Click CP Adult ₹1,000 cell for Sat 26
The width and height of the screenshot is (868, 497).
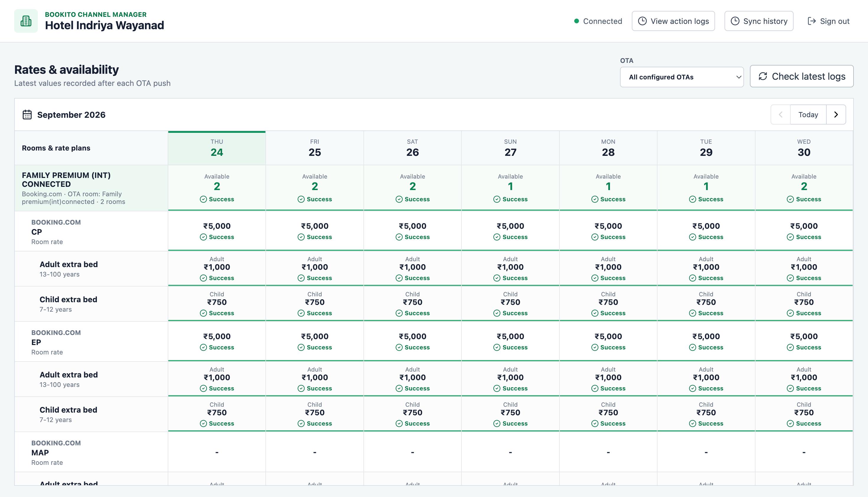[x=412, y=268]
